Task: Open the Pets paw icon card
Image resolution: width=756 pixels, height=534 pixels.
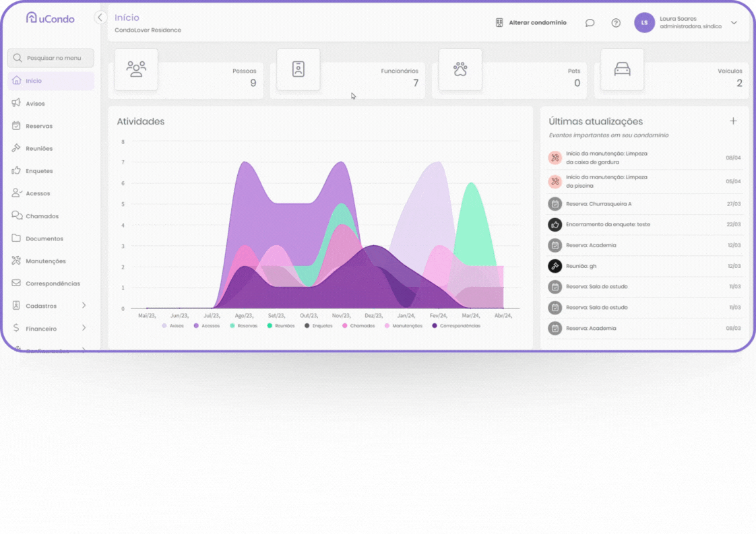Action: (x=460, y=69)
